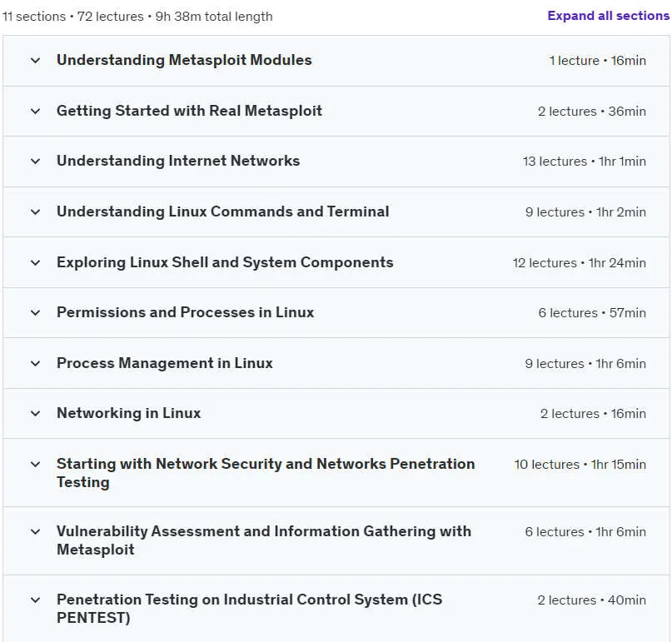Expand chevron beside Getting Started with Real Metasploit

tap(36, 112)
